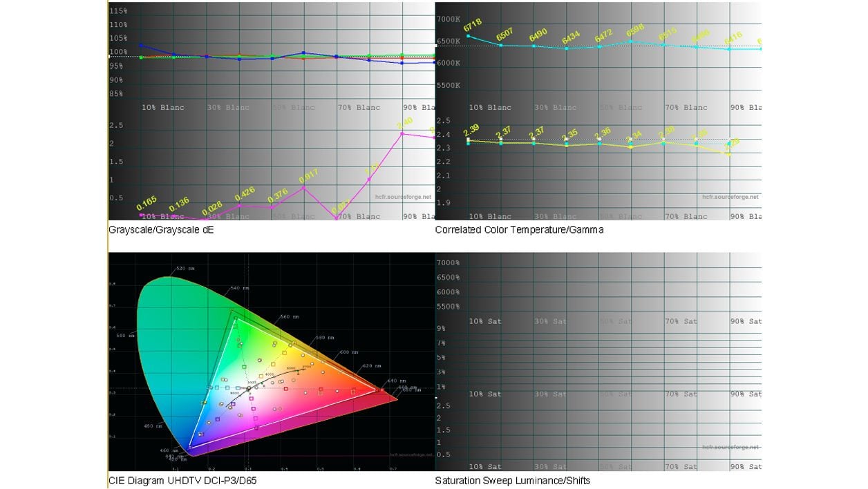
Task: Select the 0.165 dE value label
Action: click(x=146, y=204)
